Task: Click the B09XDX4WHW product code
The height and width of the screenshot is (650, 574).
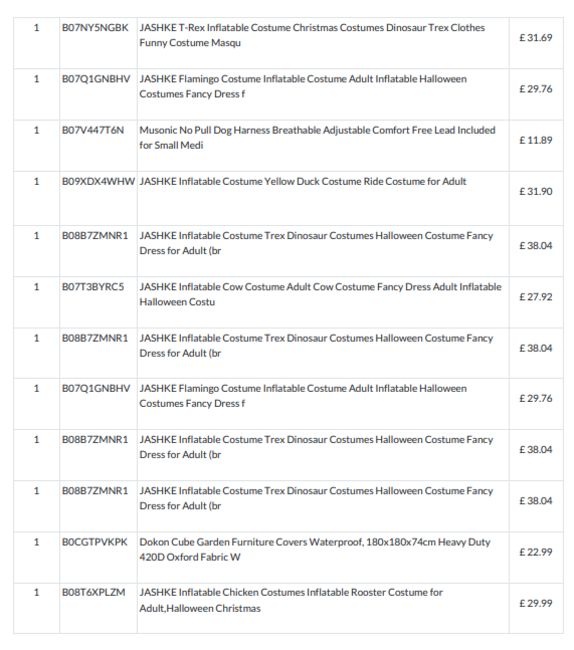Action: pyautogui.click(x=98, y=182)
